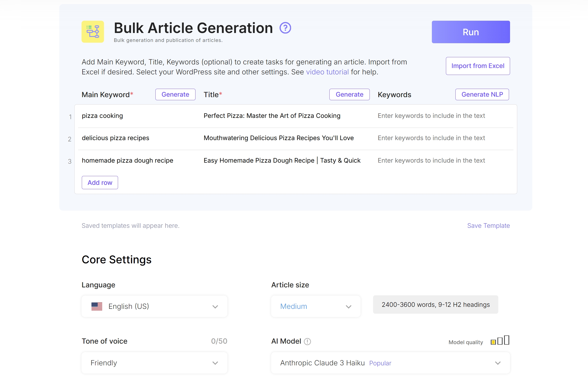Viewport: 588px width, 383px height.
Task: Open help via the question mark icon
Action: click(285, 28)
